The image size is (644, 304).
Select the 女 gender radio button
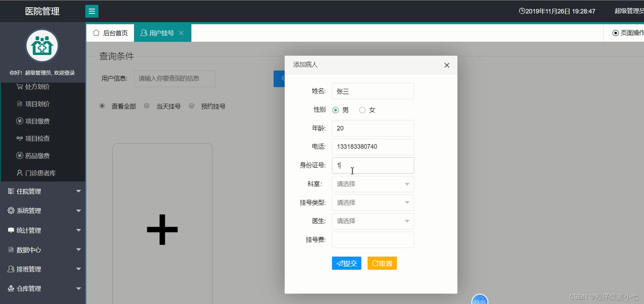362,110
